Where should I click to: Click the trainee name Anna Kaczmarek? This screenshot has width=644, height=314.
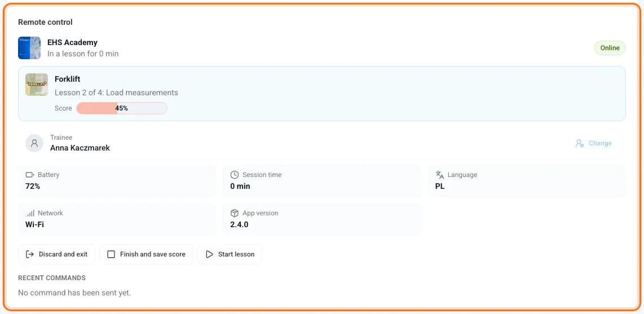(80, 148)
